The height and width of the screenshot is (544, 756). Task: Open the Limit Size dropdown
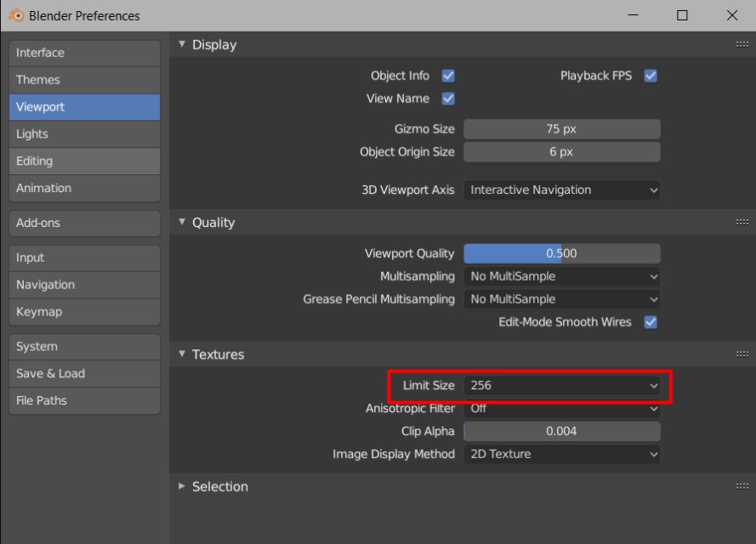pyautogui.click(x=561, y=385)
